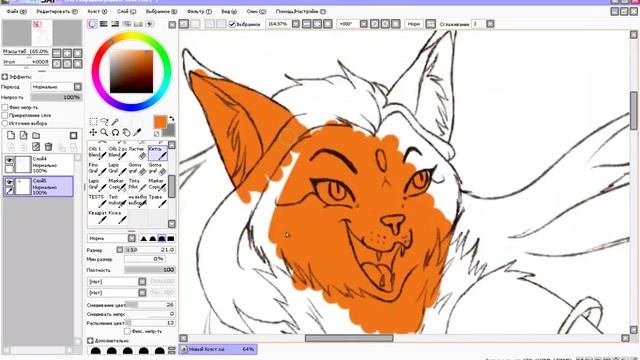The image size is (640, 360).
Task: Open the Размер multiplier dropdown
Action: (120, 249)
